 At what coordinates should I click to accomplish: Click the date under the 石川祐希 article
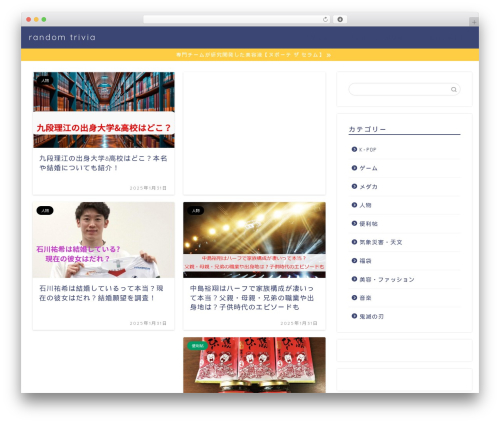(x=148, y=323)
